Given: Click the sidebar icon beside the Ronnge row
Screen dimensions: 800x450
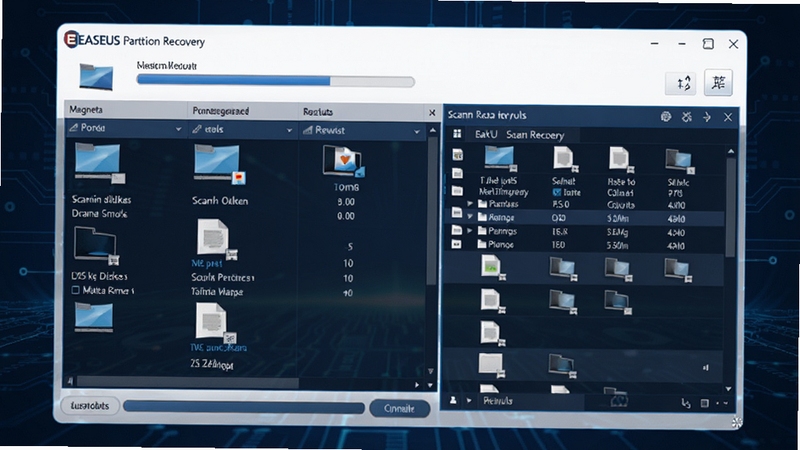Looking at the screenshot, I should pyautogui.click(x=457, y=213).
